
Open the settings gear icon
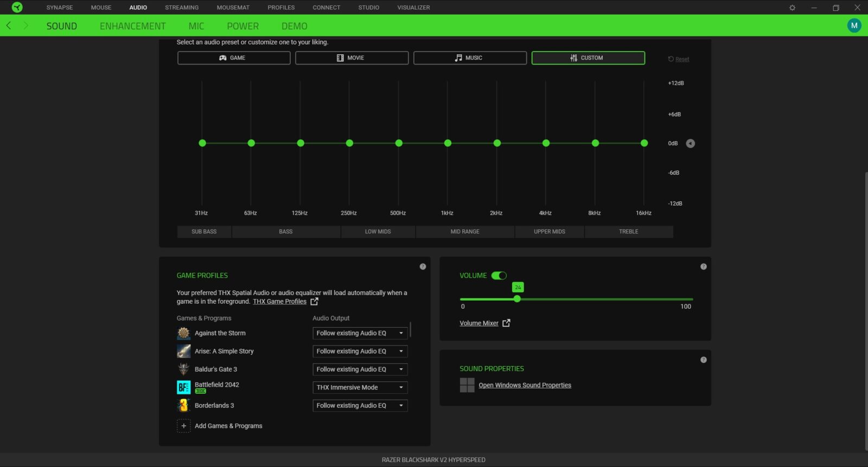(792, 8)
